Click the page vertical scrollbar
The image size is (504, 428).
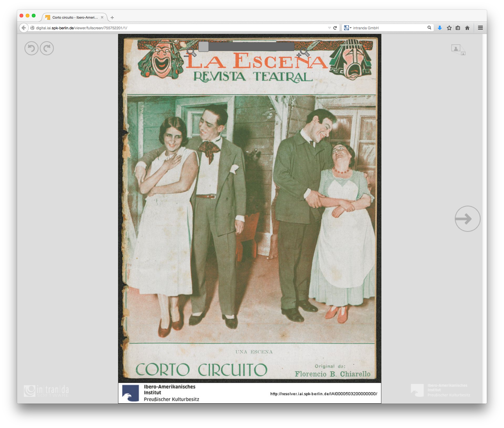pyautogui.click(x=484, y=218)
